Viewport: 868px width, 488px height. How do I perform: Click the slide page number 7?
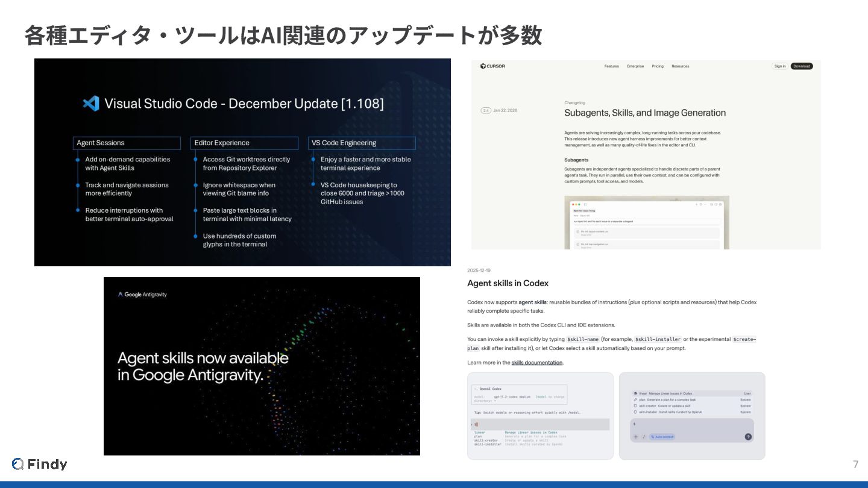[855, 465]
